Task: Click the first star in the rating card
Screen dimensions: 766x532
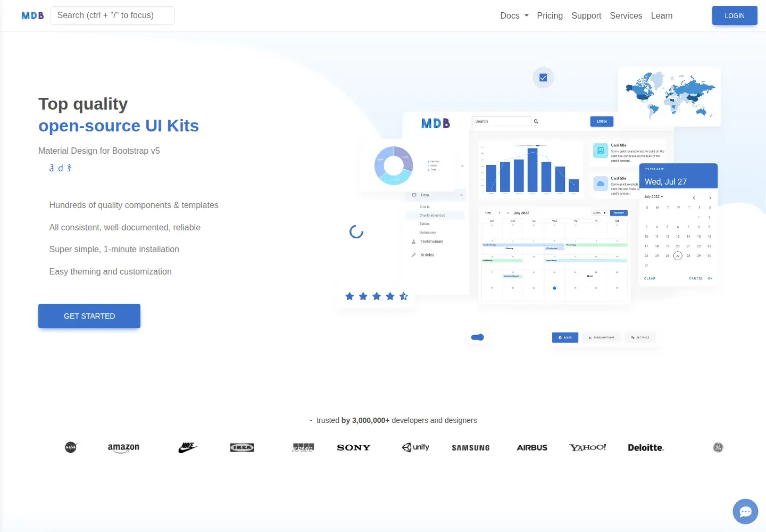Action: click(x=349, y=296)
